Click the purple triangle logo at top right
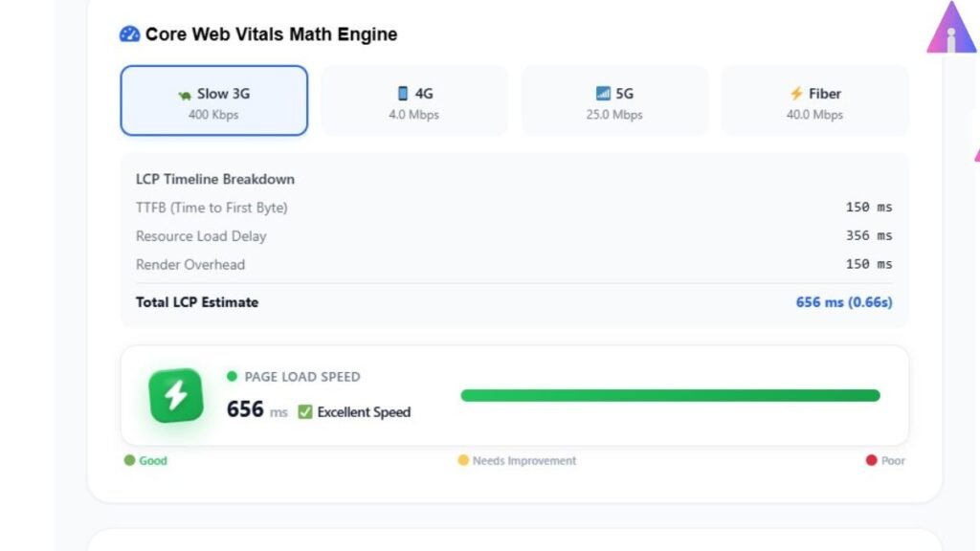Screen dimensions: 980x551 pos(951,28)
